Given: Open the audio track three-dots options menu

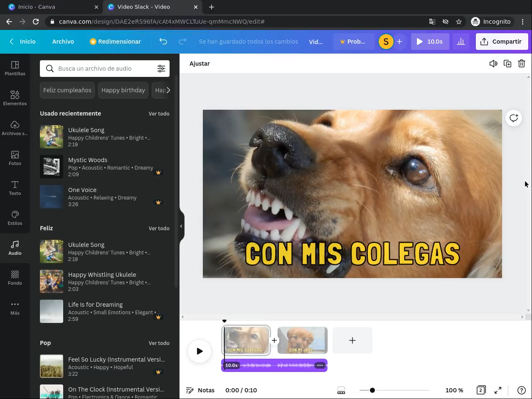Looking at the screenshot, I should 320,365.
